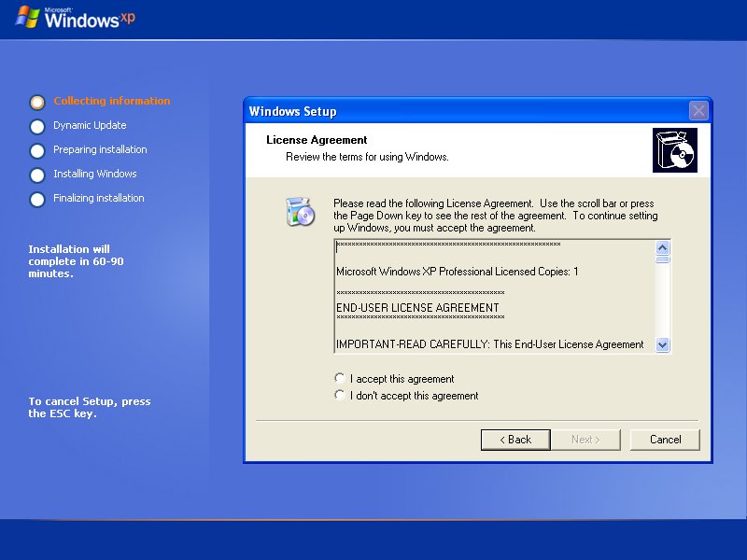Viewport: 747px width, 560px height.
Task: Click the Windows XP logo flag
Action: click(x=28, y=17)
